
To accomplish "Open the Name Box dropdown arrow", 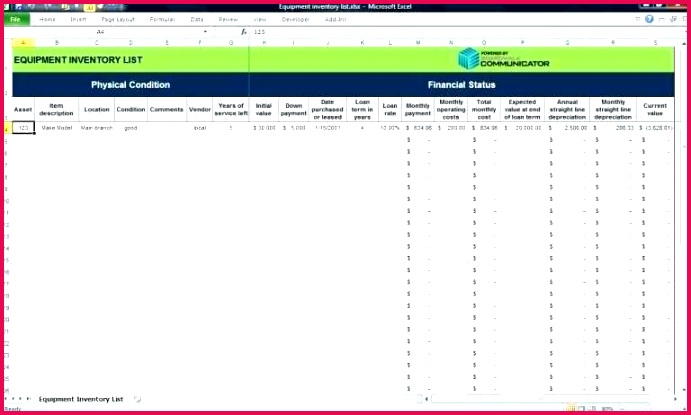I will (x=205, y=32).
